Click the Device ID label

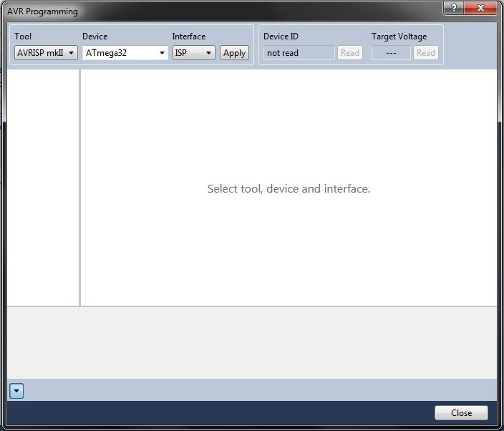tap(281, 37)
